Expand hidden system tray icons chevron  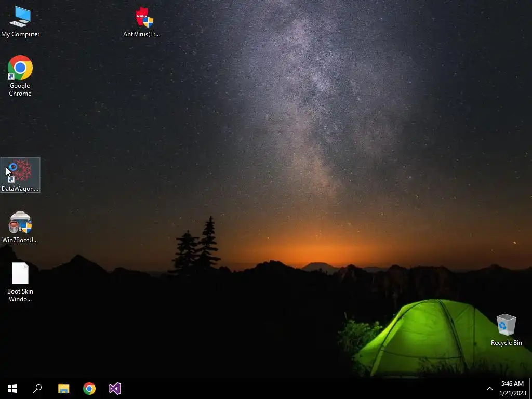pos(489,389)
